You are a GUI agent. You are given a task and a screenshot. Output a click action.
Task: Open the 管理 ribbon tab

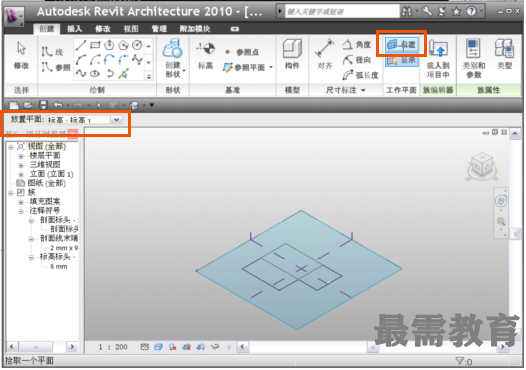coord(159,29)
